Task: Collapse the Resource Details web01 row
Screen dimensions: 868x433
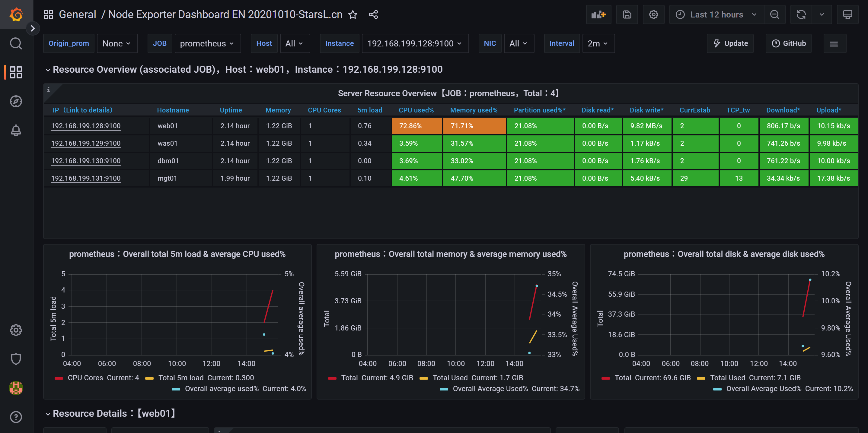Action: click(x=110, y=413)
